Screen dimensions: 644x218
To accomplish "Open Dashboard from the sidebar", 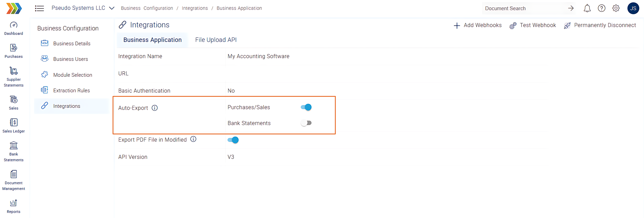I will [x=14, y=29].
